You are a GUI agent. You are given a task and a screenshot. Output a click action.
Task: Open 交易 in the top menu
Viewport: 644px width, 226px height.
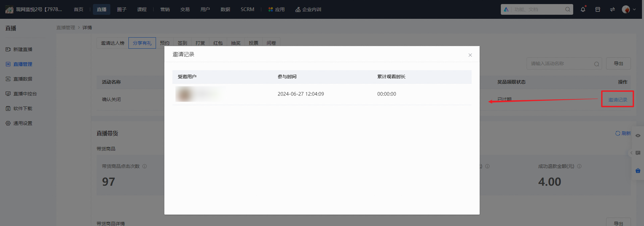[185, 9]
